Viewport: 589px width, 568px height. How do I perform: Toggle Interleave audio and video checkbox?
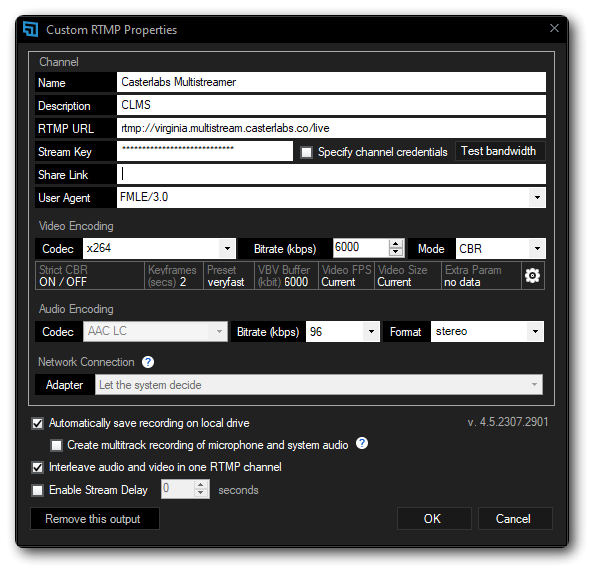(38, 467)
